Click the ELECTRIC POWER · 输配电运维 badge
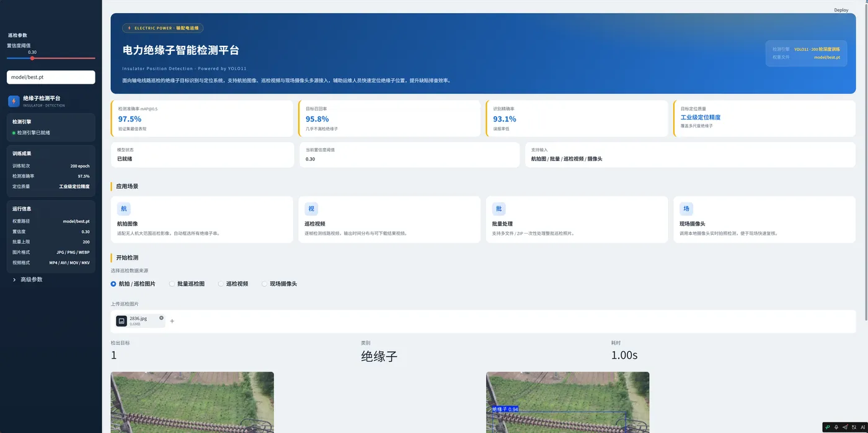Viewport: 868px width, 433px height. [163, 28]
